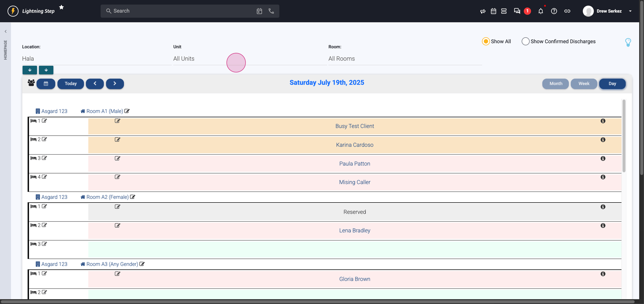Click the link icon in the top bar
Image resolution: width=644 pixels, height=304 pixels.
567,11
